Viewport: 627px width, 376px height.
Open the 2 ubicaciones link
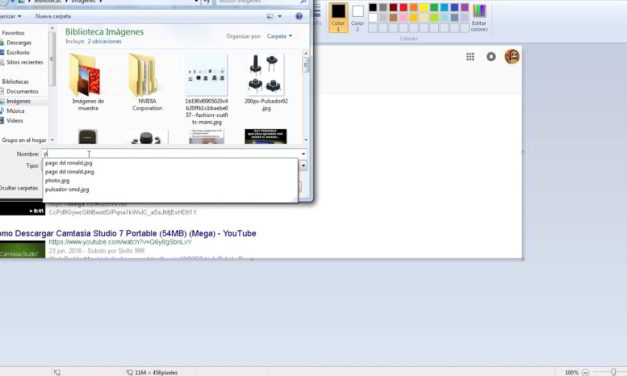104,41
